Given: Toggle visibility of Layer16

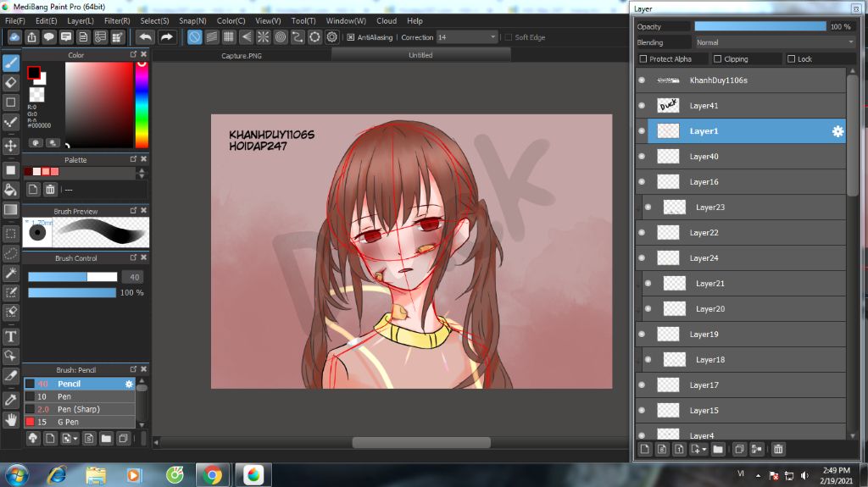Looking at the screenshot, I should [642, 182].
